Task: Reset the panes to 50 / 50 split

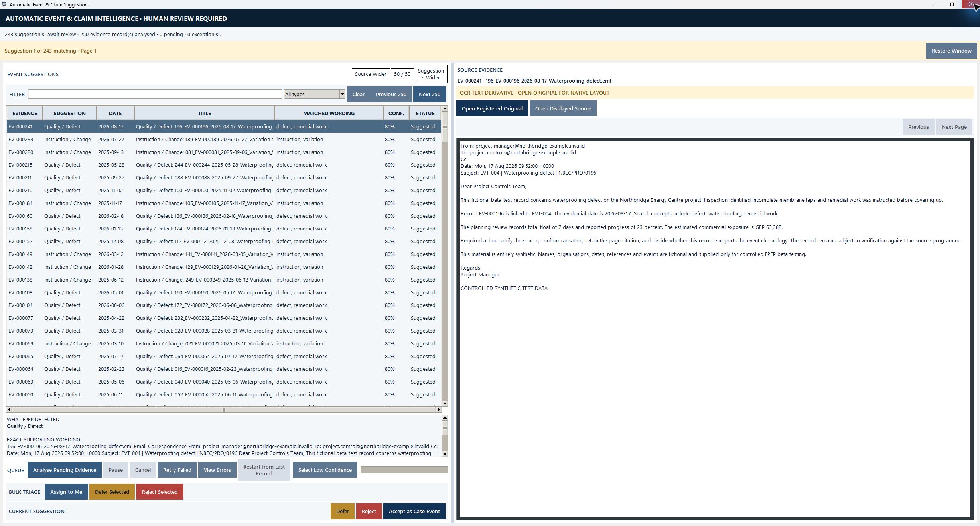Action: click(402, 74)
